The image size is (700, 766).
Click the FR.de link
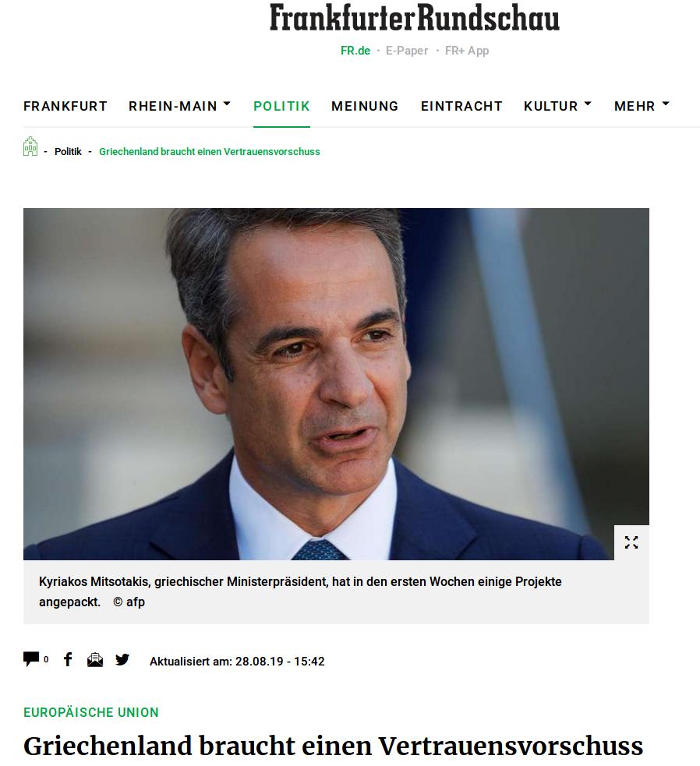coord(355,51)
